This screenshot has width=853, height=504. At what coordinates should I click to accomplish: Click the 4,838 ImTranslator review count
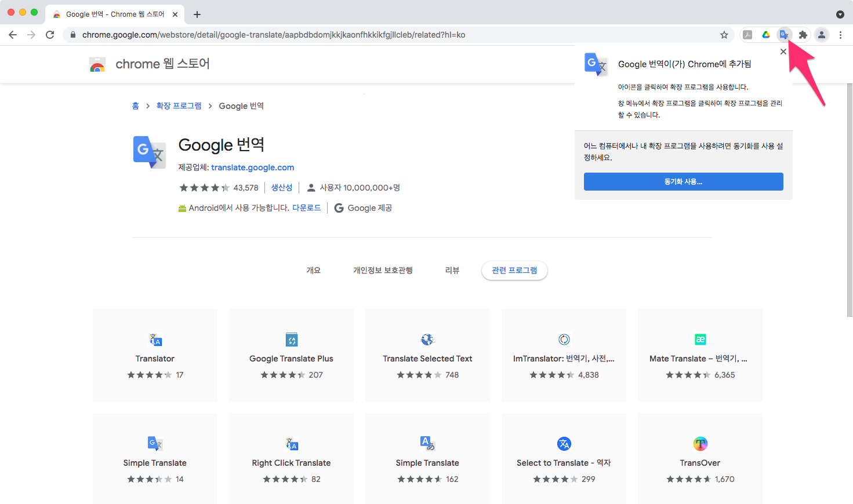[x=589, y=375]
